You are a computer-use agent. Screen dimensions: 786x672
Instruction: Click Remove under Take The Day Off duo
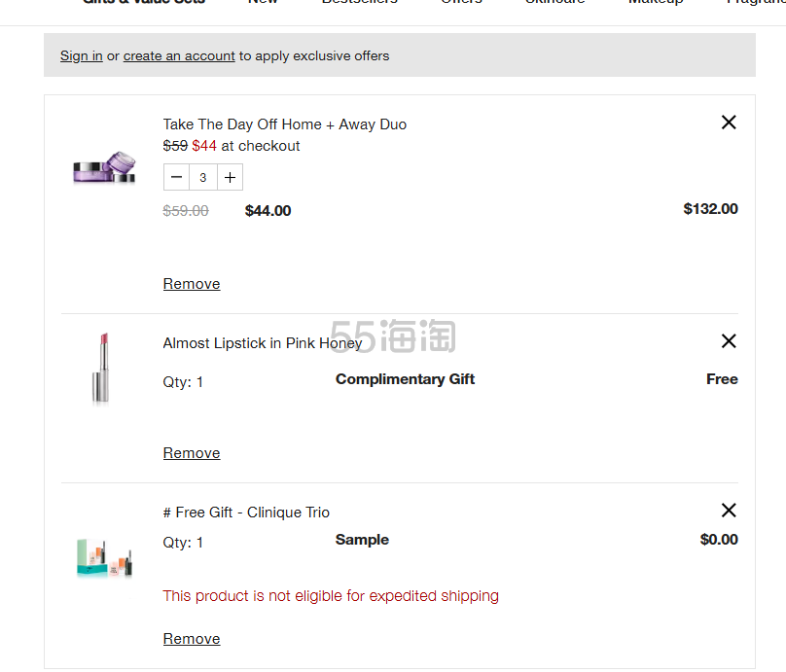pos(192,284)
